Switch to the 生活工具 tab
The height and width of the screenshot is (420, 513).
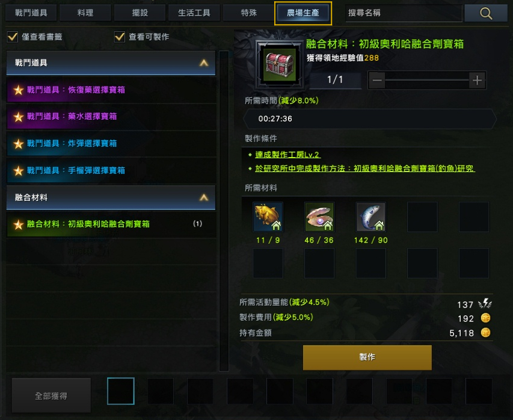[x=194, y=13]
